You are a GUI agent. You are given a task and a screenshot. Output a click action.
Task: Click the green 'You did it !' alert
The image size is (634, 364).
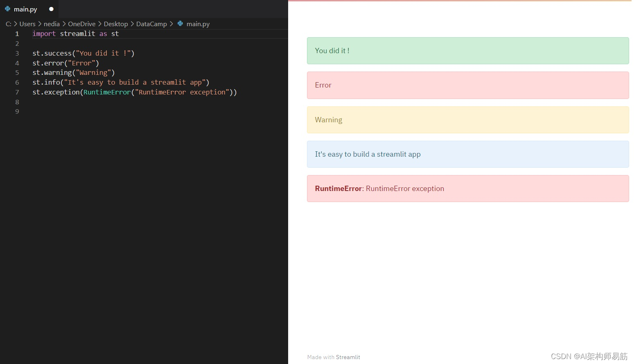click(x=468, y=51)
